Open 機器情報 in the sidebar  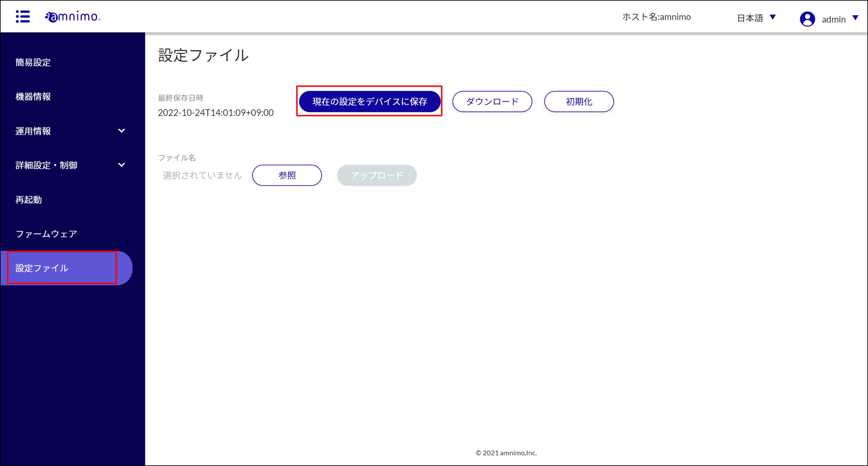click(x=33, y=97)
